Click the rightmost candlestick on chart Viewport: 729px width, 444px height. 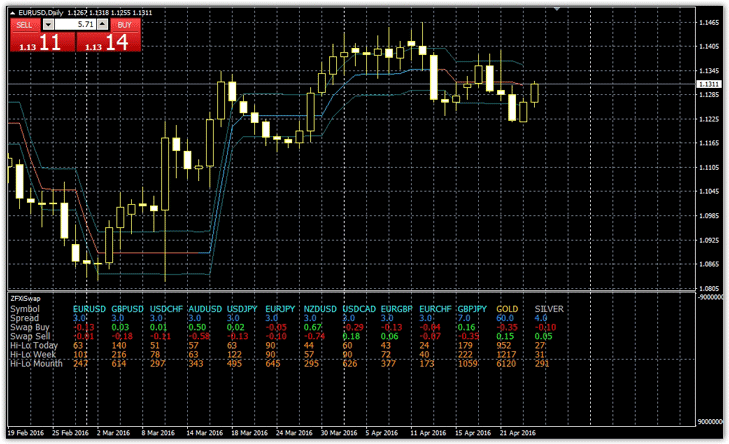[535, 93]
